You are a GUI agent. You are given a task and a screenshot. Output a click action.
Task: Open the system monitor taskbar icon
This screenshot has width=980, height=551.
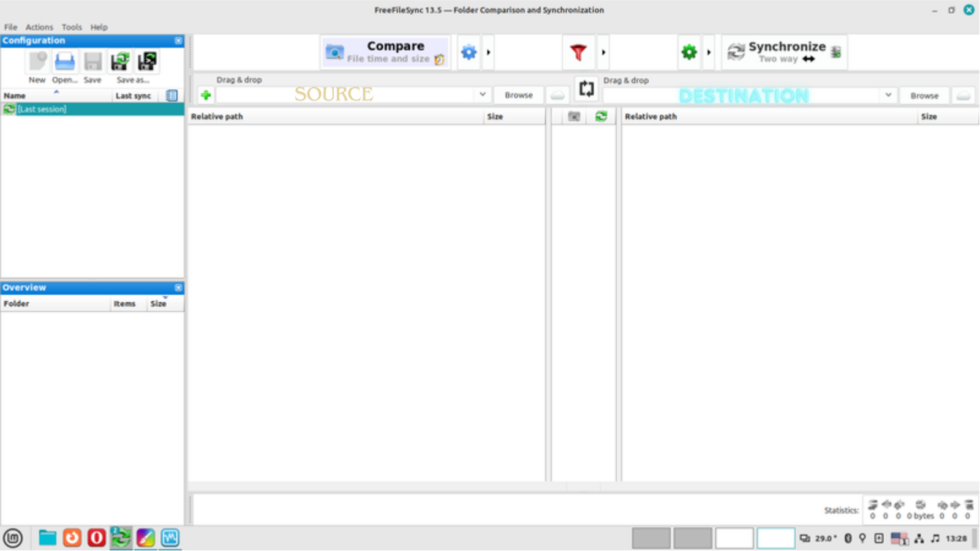[x=170, y=538]
